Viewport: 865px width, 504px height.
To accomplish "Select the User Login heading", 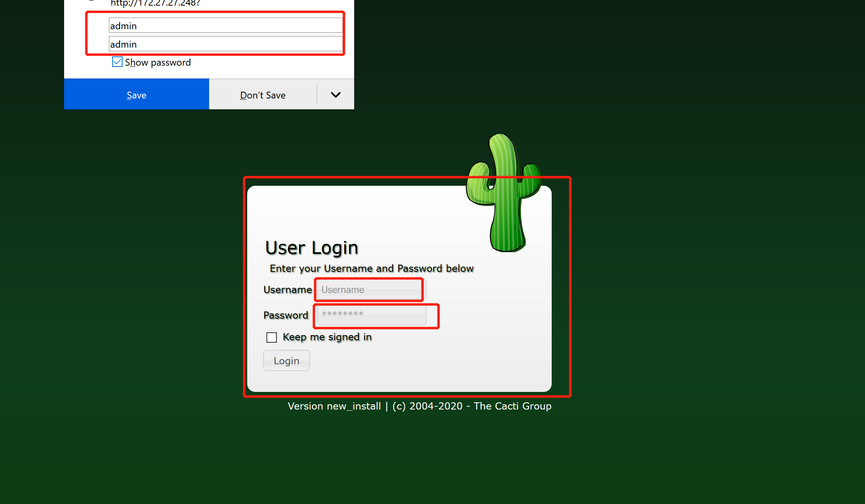I will click(312, 247).
